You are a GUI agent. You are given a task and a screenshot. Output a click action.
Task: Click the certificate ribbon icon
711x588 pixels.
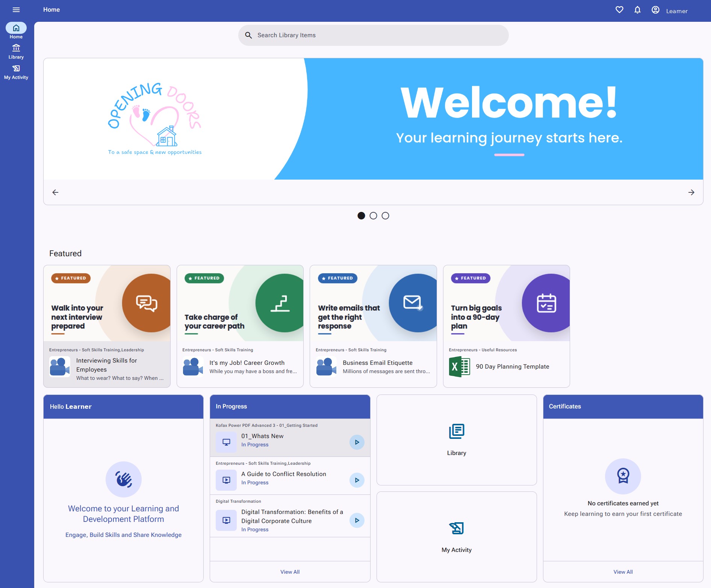[x=623, y=476]
